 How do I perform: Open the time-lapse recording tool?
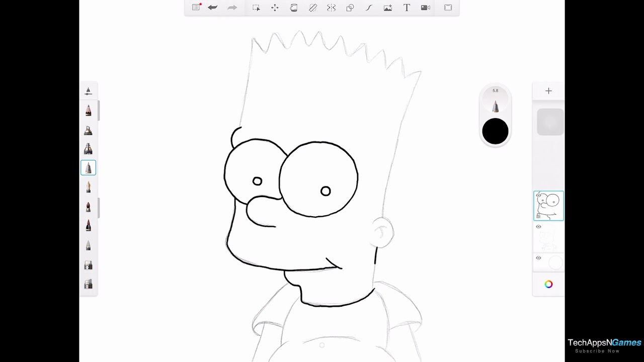point(425,8)
